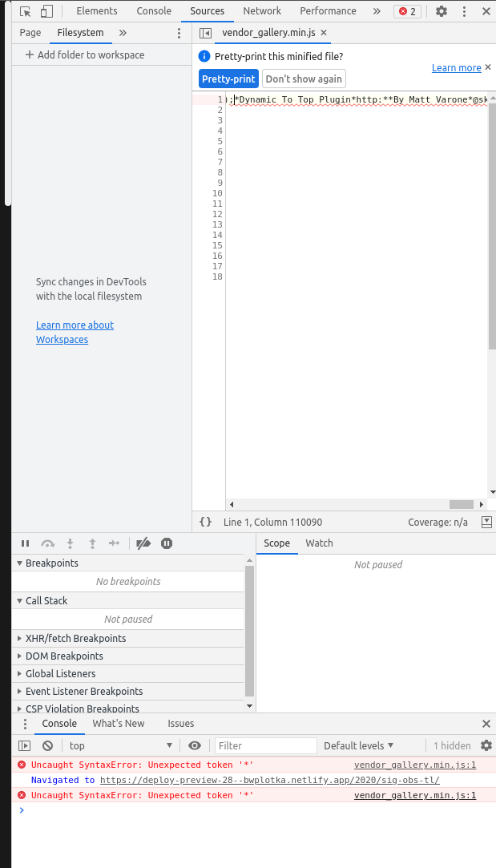Open the DevTools three-dot customize menu

[465, 11]
